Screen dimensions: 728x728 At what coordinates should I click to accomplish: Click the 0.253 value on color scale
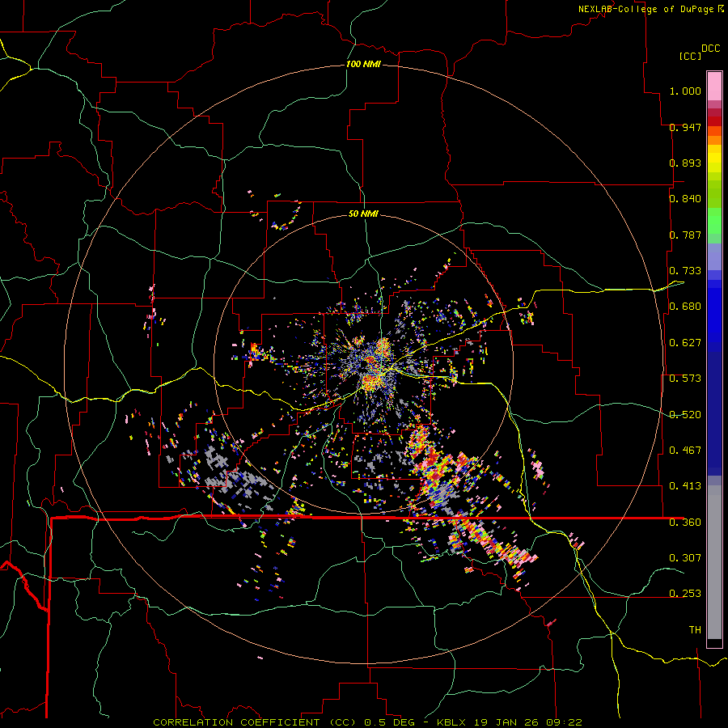(685, 594)
